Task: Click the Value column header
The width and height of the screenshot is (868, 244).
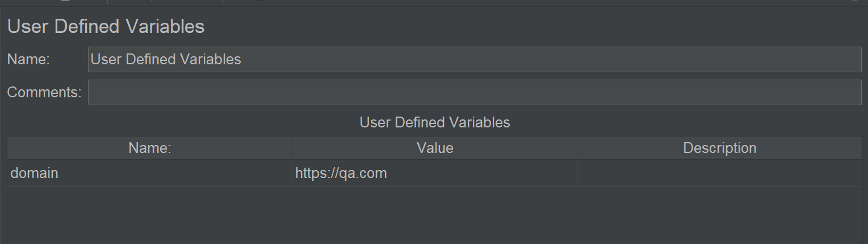Action: click(x=435, y=148)
